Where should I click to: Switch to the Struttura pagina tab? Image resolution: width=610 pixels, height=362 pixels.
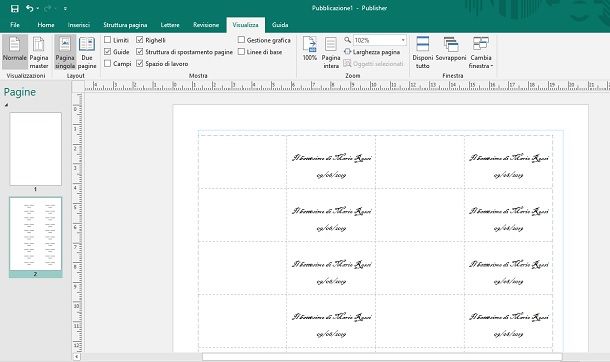[125, 25]
